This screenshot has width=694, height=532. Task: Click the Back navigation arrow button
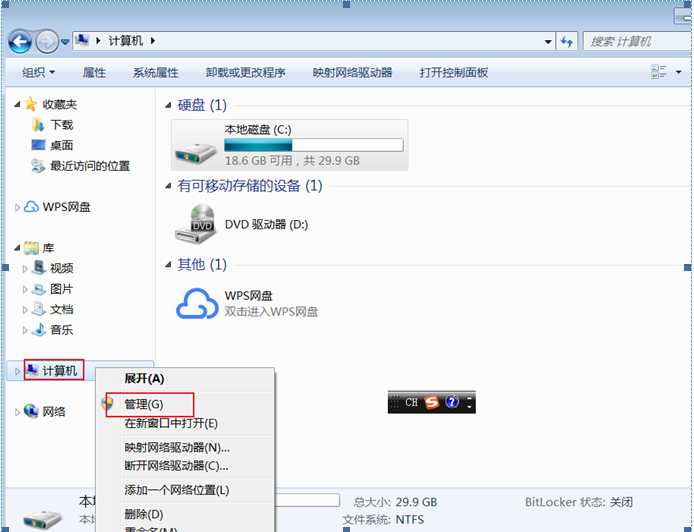[19, 42]
